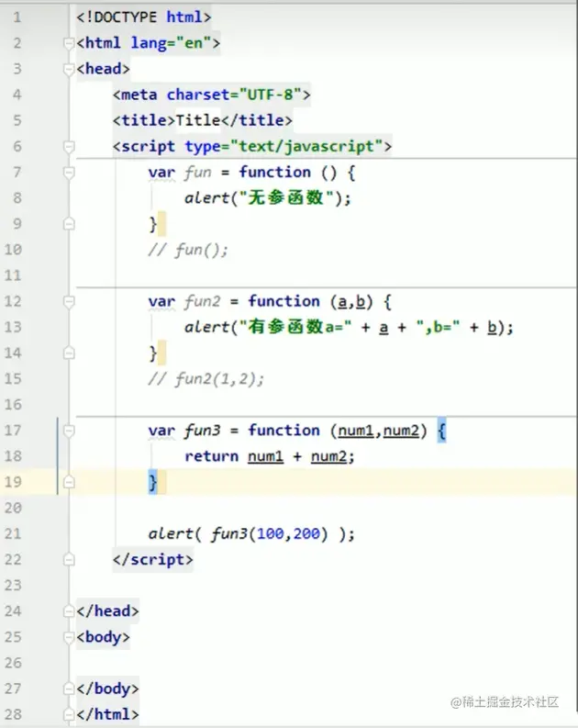Viewport: 578px width, 728px height.
Task: Click fold marker beside closing script tag
Action: coord(69,560)
